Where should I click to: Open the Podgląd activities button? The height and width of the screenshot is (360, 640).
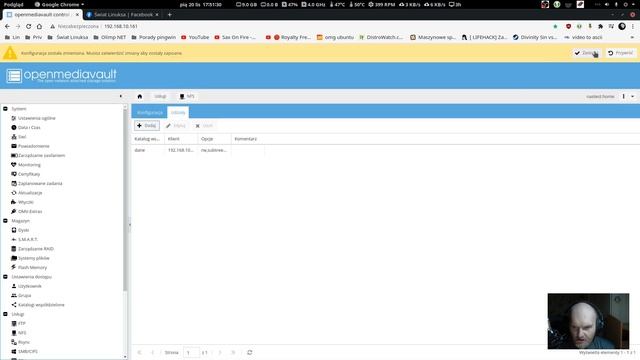(x=13, y=4)
